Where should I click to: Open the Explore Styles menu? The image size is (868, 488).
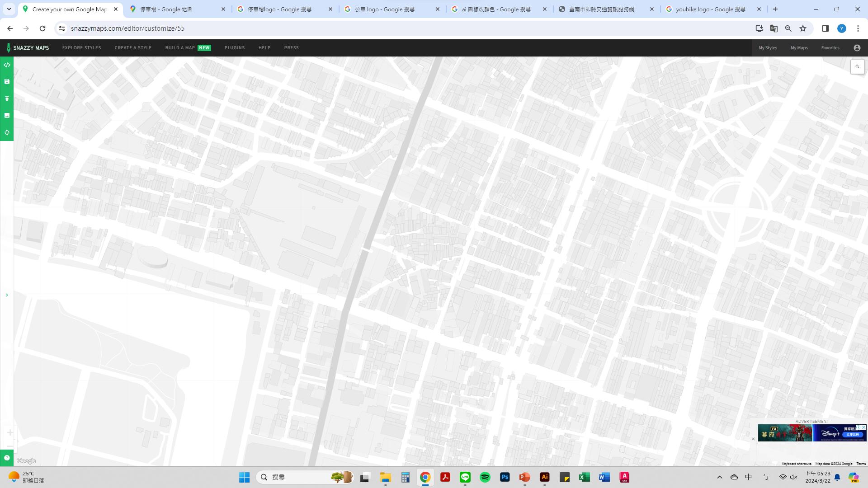81,48
